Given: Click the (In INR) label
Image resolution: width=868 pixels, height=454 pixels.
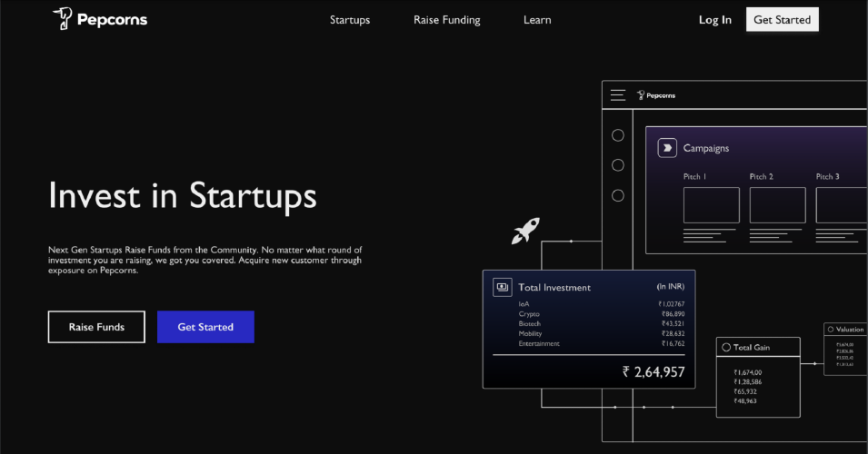Looking at the screenshot, I should pyautogui.click(x=671, y=286).
